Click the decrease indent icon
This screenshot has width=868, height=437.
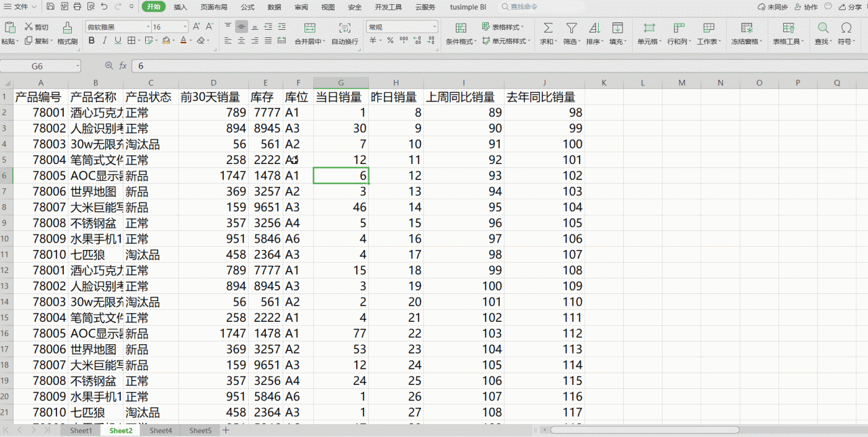pyautogui.click(x=269, y=27)
